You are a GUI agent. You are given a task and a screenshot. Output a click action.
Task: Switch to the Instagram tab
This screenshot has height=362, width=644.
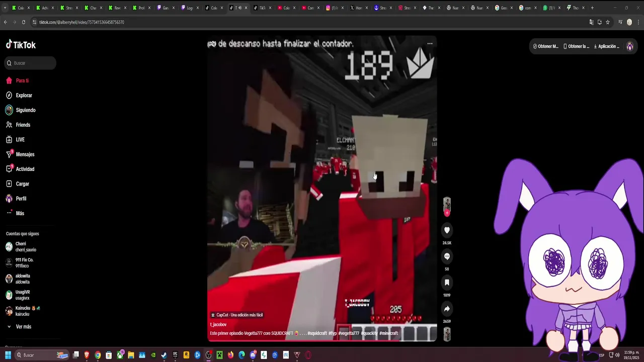point(335,8)
